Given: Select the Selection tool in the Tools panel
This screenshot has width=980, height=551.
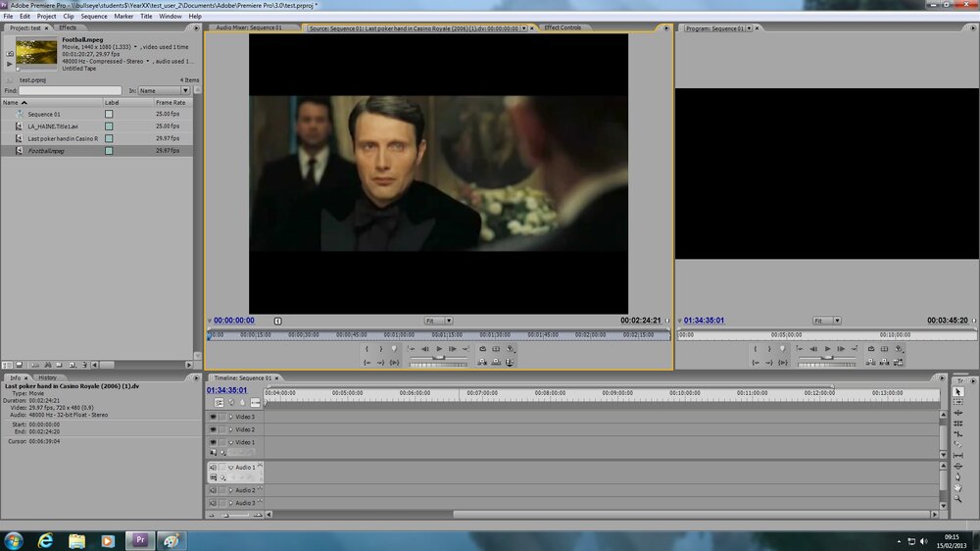Looking at the screenshot, I should pos(958,391).
